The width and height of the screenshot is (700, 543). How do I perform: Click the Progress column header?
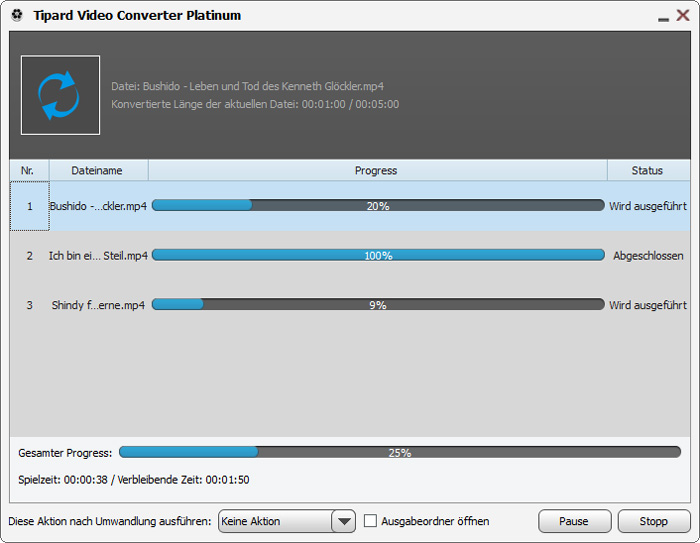(378, 170)
